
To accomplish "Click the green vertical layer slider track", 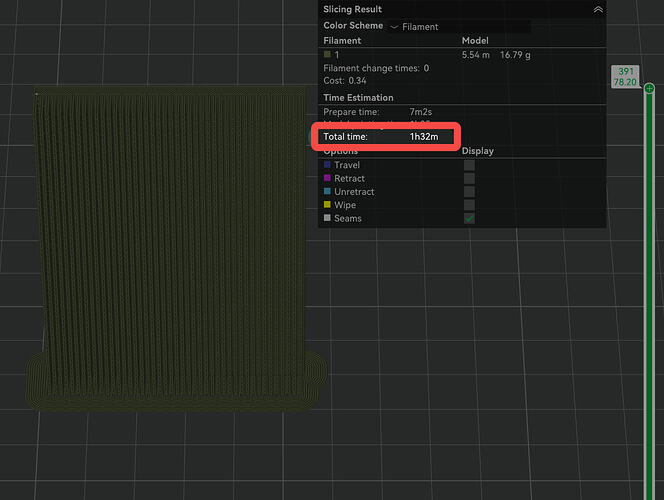I will tap(649, 296).
